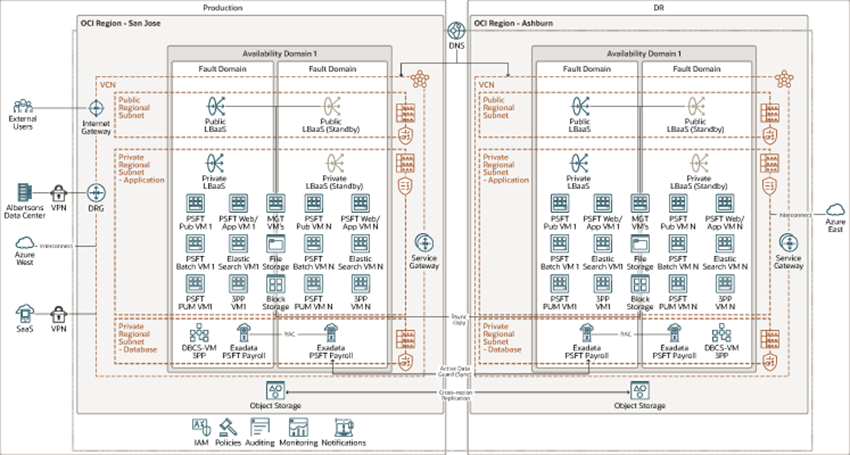Select Ashburn MGT VM's icon
Viewport: 850px width, 455px height.
tap(640, 203)
